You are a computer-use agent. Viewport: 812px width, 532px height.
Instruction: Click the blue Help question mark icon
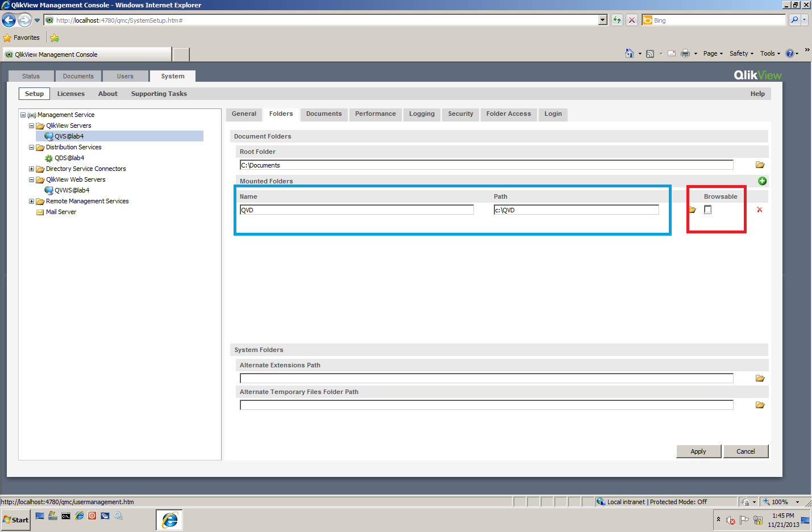(x=790, y=53)
